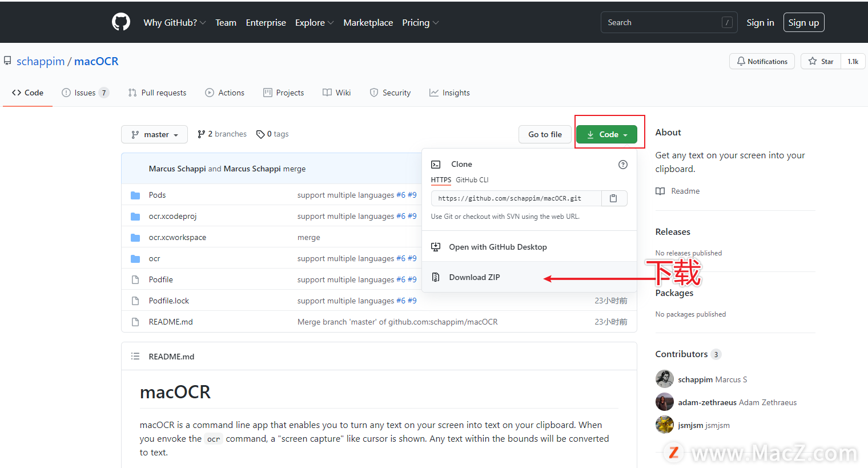
Task: Open the Merge branch 'master' commit message
Action: [x=397, y=322]
